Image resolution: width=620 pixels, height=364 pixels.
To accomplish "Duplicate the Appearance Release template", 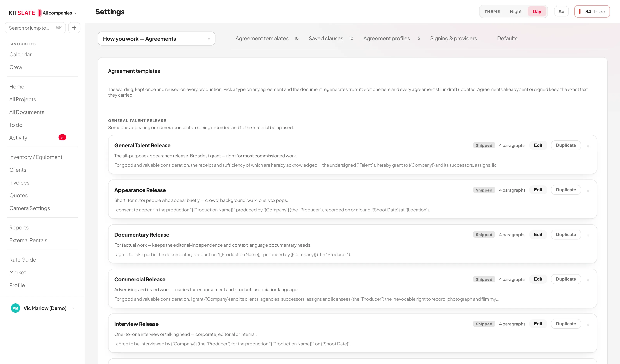I will click(x=566, y=190).
